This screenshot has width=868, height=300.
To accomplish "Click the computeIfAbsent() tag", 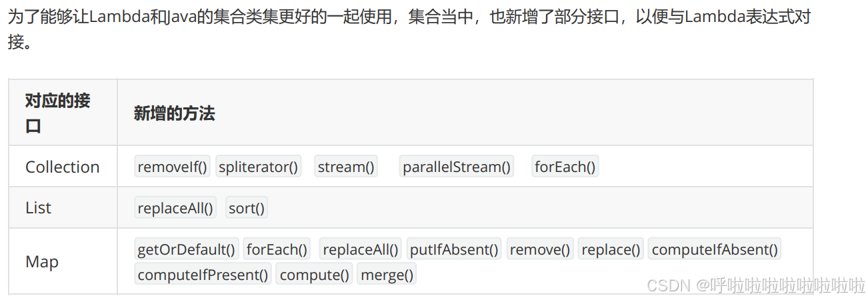I will 715,250.
